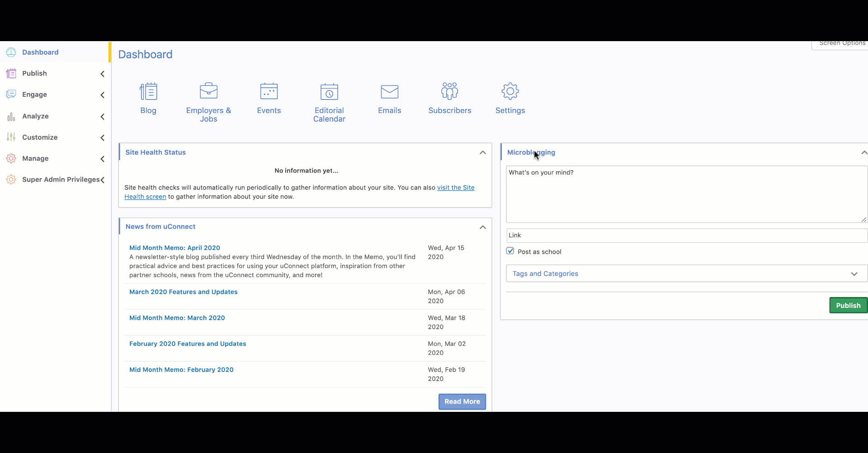This screenshot has height=453, width=868.
Task: Click the What's on your mind textbox
Action: click(x=686, y=194)
